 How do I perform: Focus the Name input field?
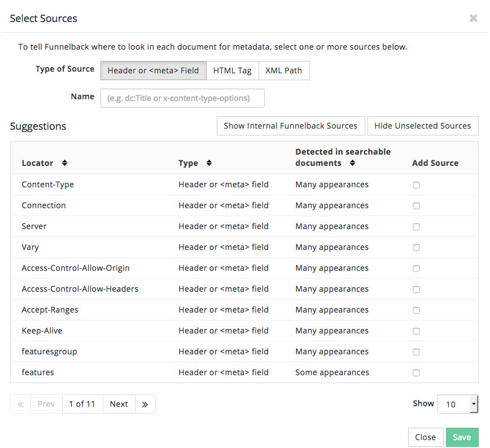pos(182,98)
